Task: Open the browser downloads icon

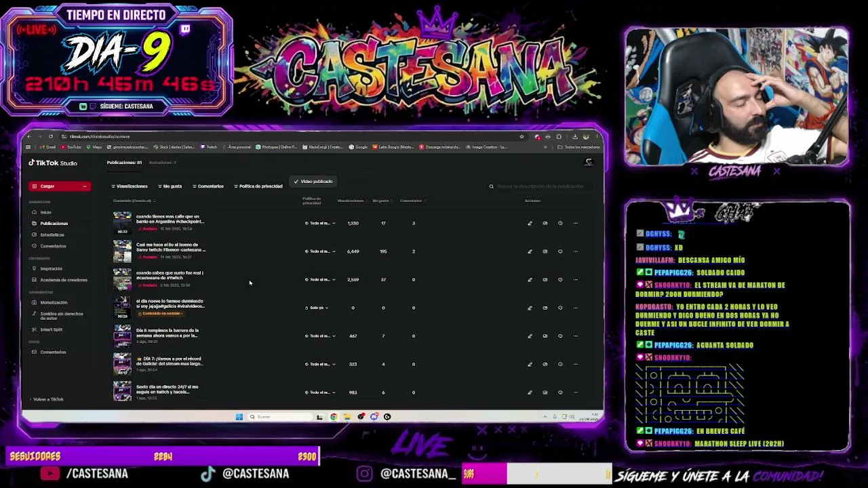Action: pos(575,136)
